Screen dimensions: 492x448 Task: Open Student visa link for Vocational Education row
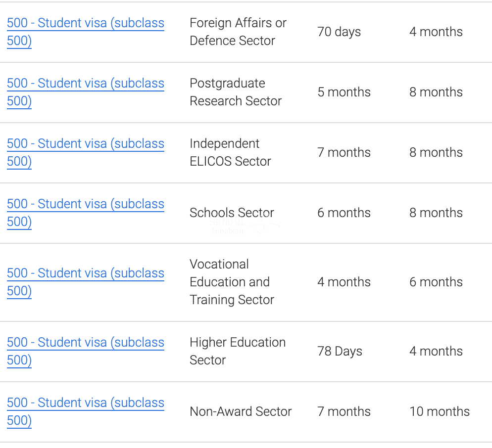[85, 274]
